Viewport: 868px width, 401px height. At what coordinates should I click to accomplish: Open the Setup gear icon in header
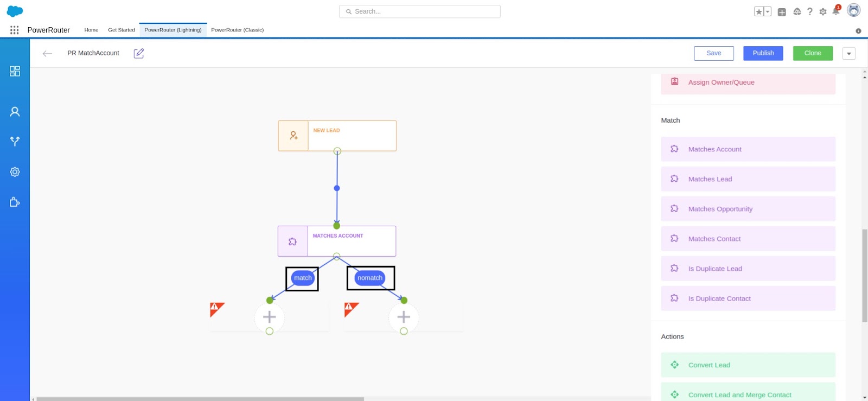click(x=823, y=11)
